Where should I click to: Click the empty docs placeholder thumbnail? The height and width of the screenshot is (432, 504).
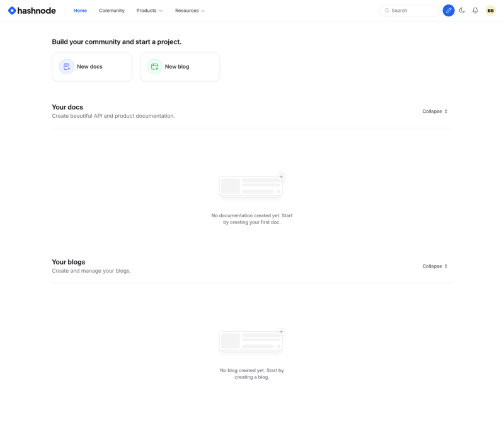point(251,185)
